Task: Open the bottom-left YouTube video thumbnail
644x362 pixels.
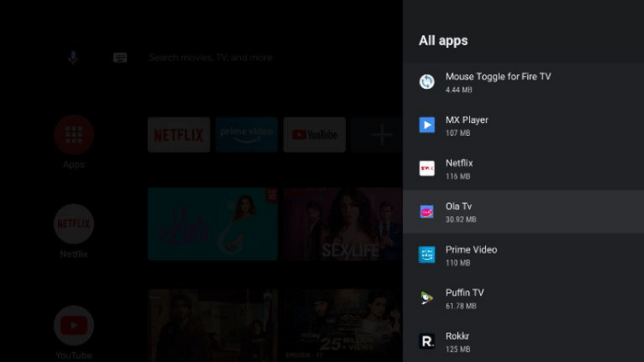Action: pos(213,325)
